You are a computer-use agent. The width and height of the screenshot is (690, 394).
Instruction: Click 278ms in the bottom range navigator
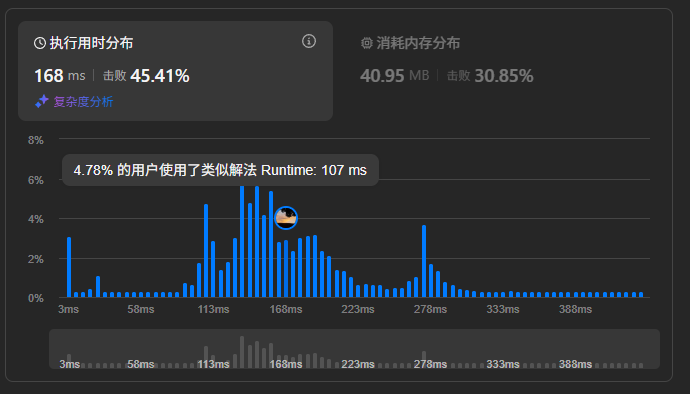click(x=430, y=365)
